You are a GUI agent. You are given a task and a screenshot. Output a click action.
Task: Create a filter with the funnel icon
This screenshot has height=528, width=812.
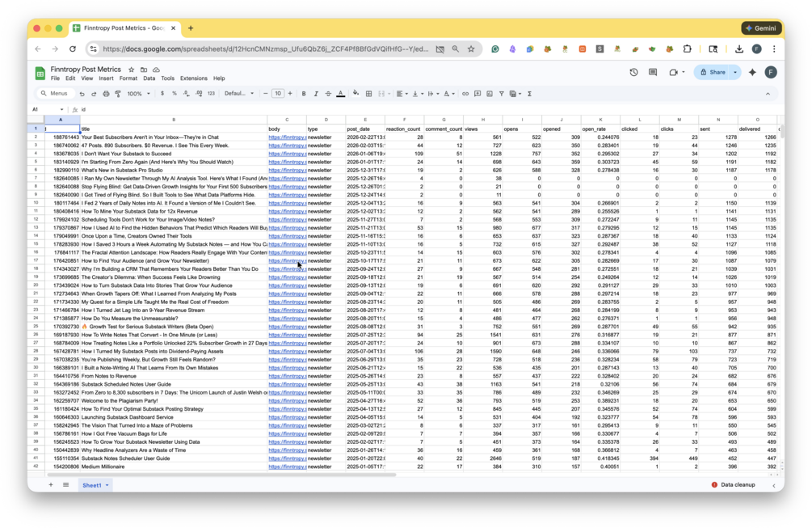pyautogui.click(x=501, y=94)
